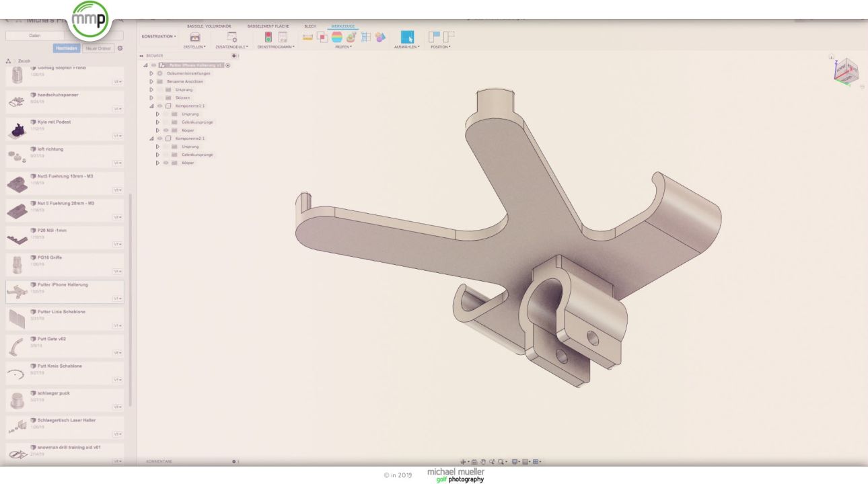
Task: Open the Auswählen dropdown label
Action: [406, 47]
